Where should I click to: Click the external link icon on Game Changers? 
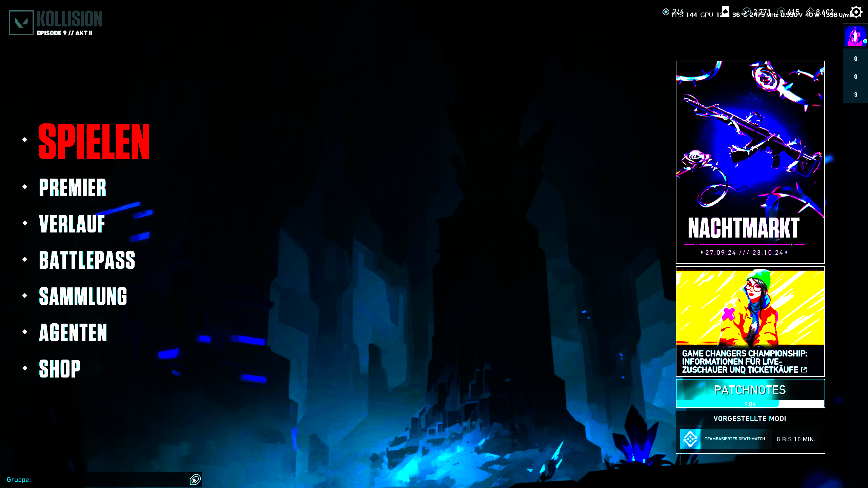click(804, 370)
